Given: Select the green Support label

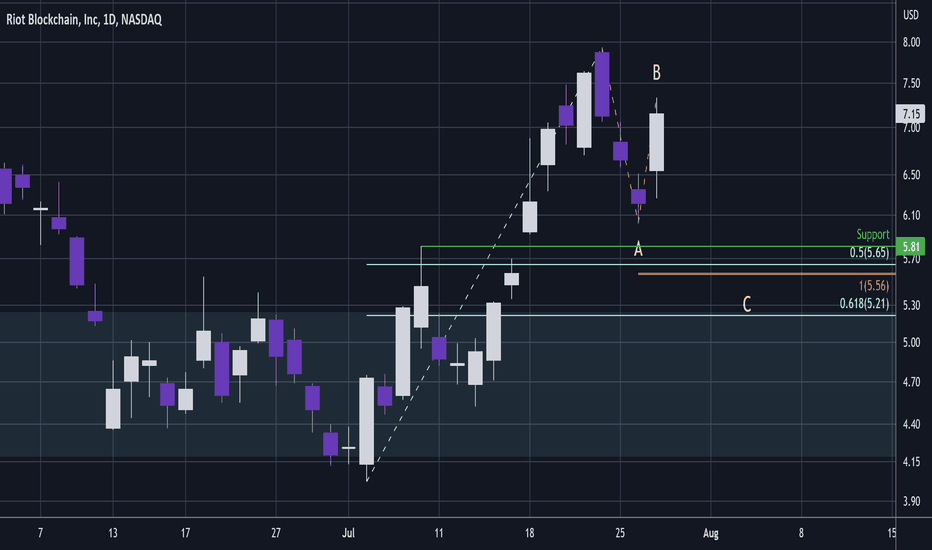Looking at the screenshot, I should click(873, 234).
